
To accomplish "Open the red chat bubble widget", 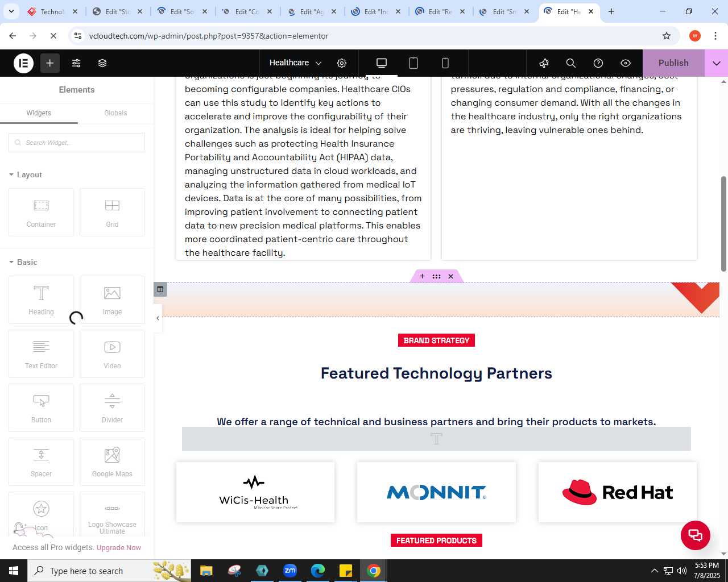I will pyautogui.click(x=696, y=535).
